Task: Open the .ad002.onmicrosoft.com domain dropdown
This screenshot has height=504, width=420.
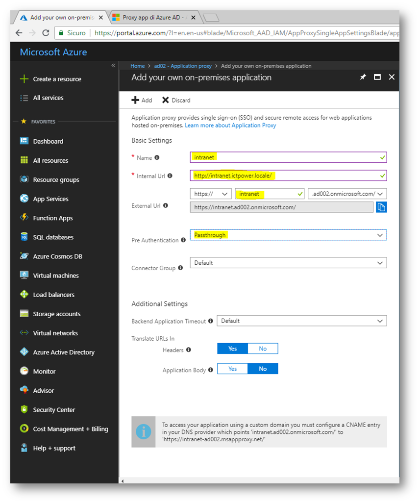Action: click(x=347, y=194)
